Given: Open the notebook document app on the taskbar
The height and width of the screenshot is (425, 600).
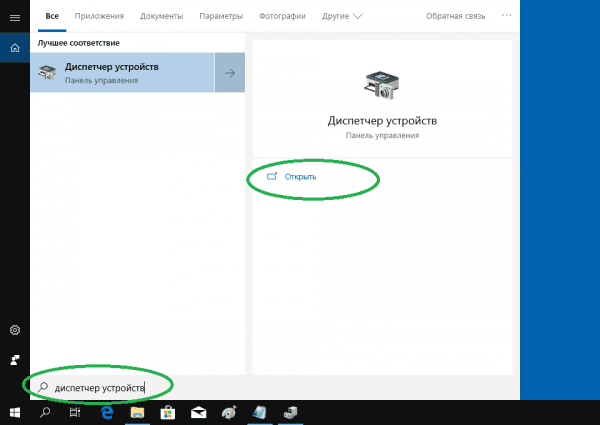Looking at the screenshot, I should (260, 412).
